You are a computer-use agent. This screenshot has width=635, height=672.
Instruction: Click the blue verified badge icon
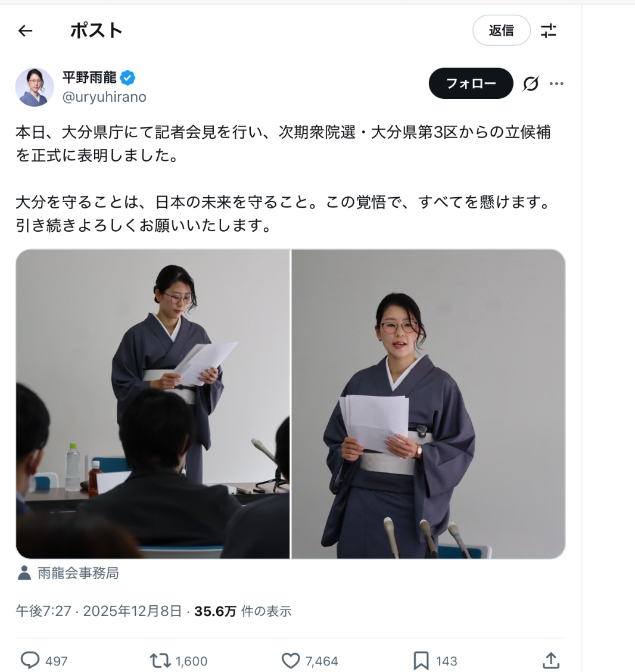[x=127, y=78]
